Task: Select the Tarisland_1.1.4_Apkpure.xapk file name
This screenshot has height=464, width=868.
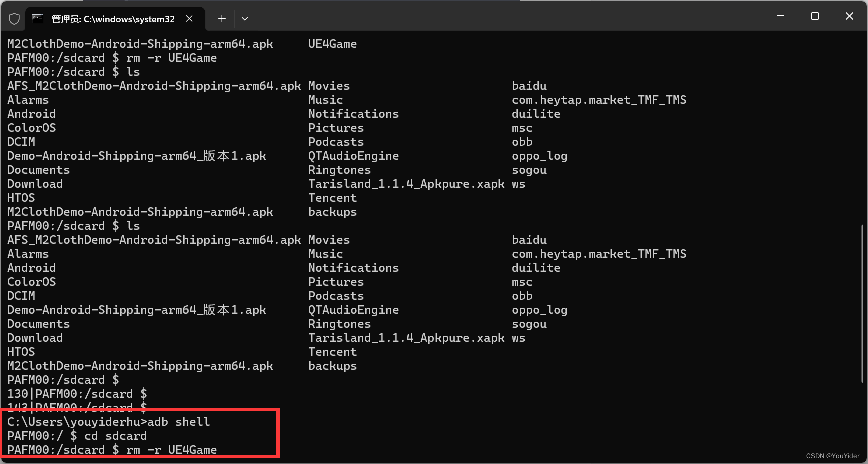Action: (405, 184)
